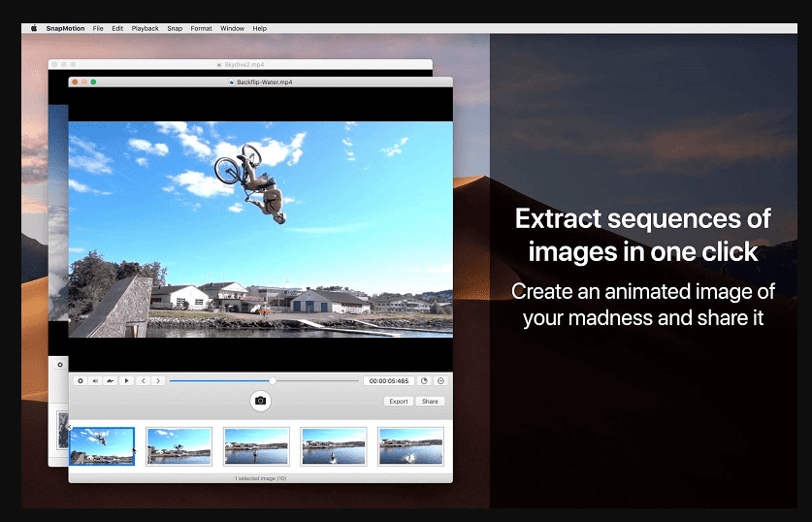The image size is (812, 522).
Task: Open the Playback menu
Action: (x=145, y=28)
